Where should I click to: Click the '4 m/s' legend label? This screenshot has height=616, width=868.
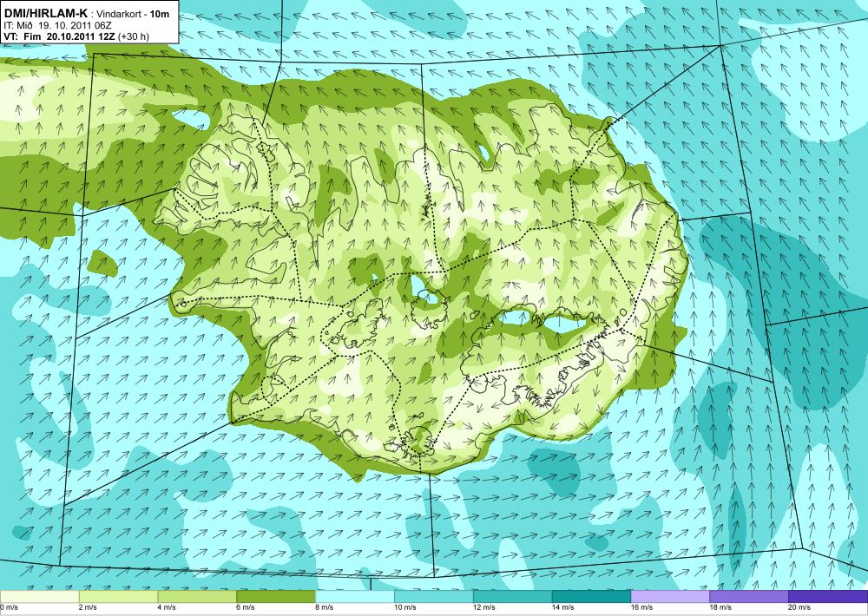click(168, 607)
